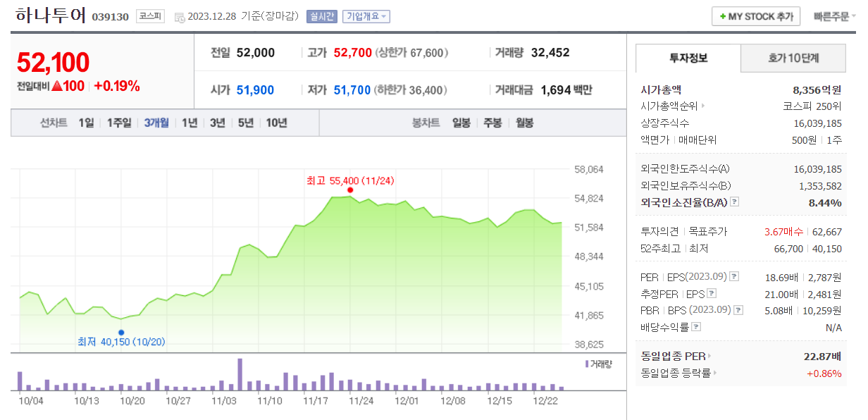The width and height of the screenshot is (868, 420).
Task: Click the 하나투어 stock name heading
Action: tap(51, 16)
